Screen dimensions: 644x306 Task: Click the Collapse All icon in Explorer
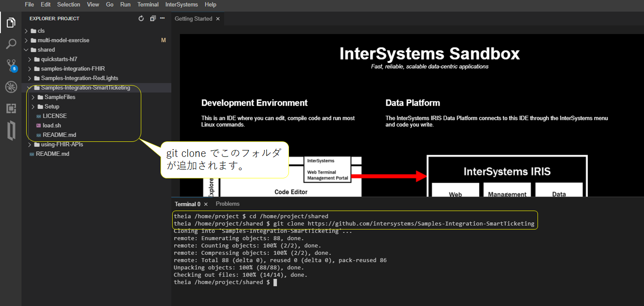coord(152,18)
